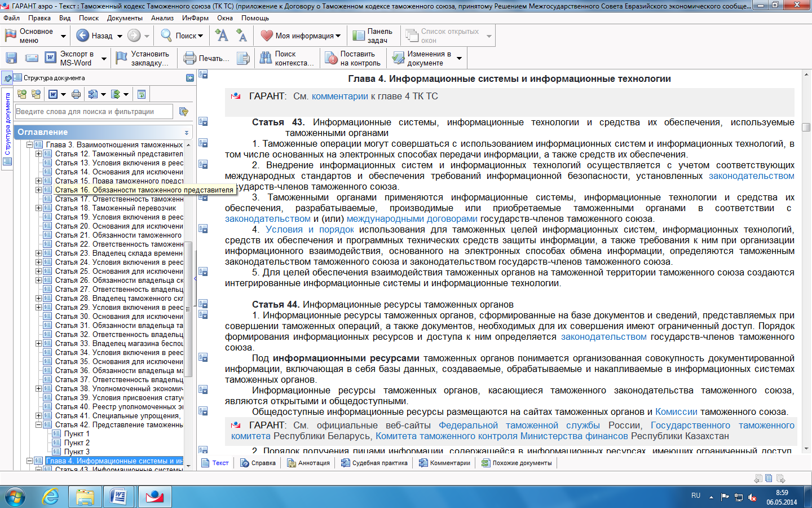The height and width of the screenshot is (508, 812).
Task: Increase font size with the larger A icon
Action: (222, 36)
